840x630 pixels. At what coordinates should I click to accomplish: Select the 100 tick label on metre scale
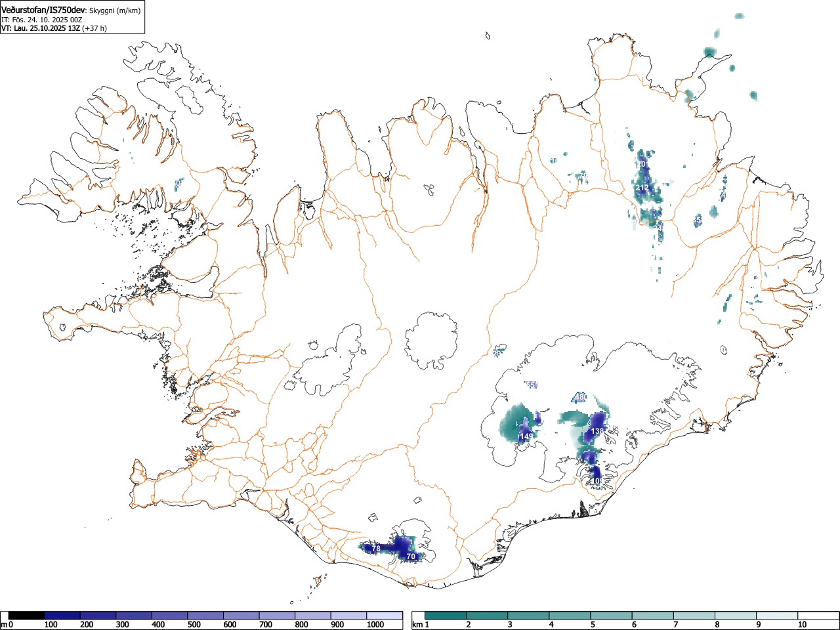51,625
